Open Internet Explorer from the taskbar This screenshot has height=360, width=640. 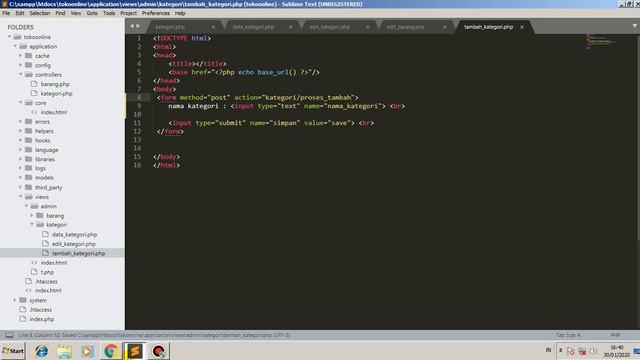(41, 351)
